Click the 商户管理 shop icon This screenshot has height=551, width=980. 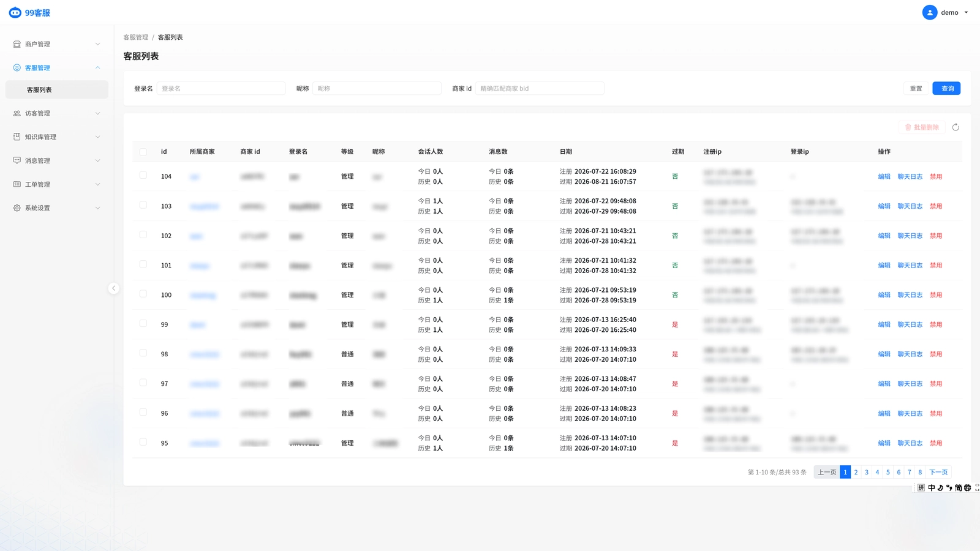(x=17, y=44)
